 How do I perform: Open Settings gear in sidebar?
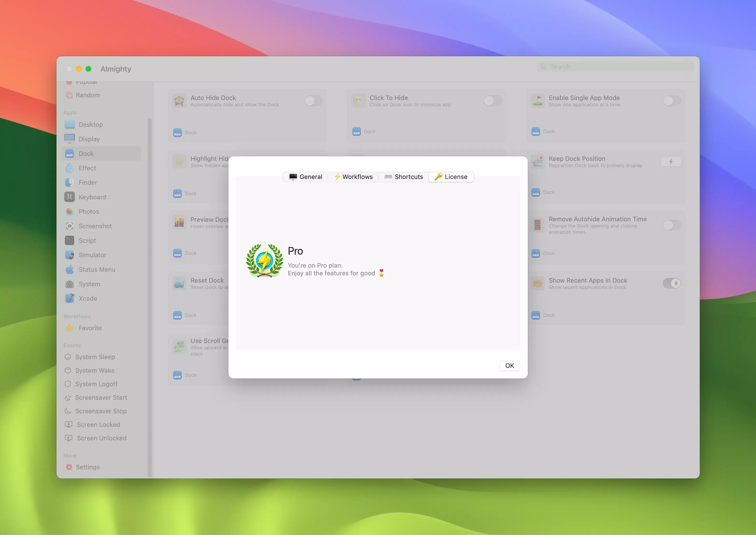69,467
